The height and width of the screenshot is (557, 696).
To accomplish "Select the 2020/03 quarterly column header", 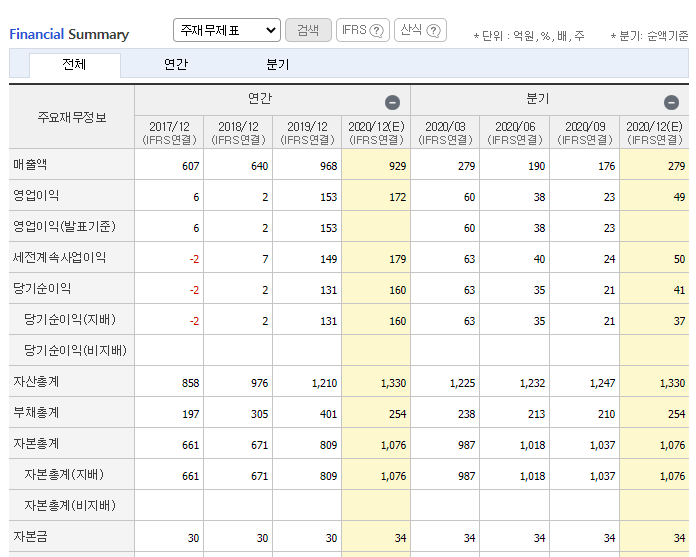I will click(x=445, y=133).
